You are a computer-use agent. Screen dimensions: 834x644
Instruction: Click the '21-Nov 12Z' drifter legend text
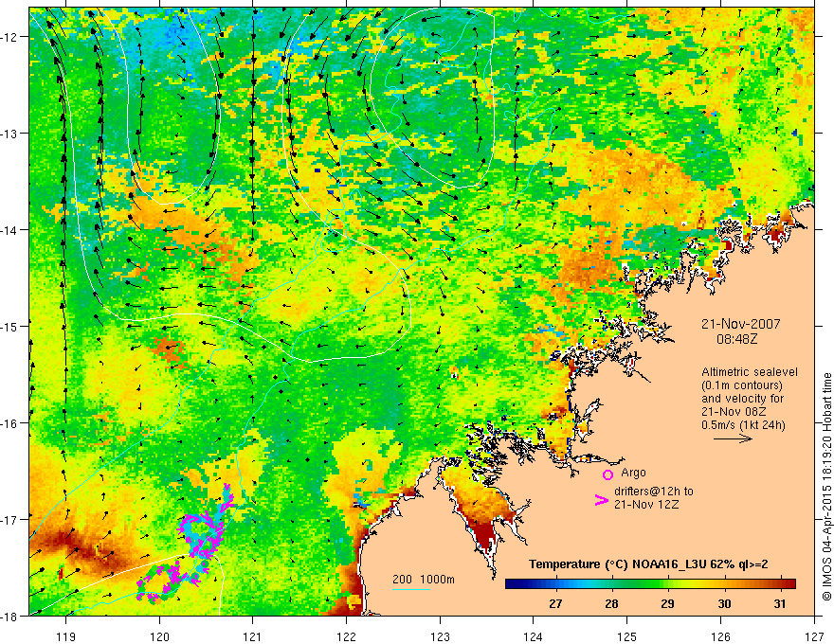tap(646, 504)
